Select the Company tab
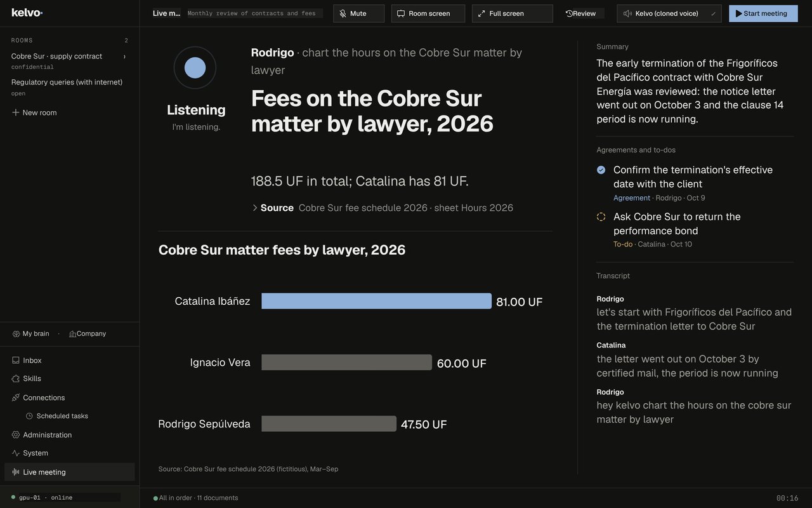812x508 pixels. (x=88, y=334)
